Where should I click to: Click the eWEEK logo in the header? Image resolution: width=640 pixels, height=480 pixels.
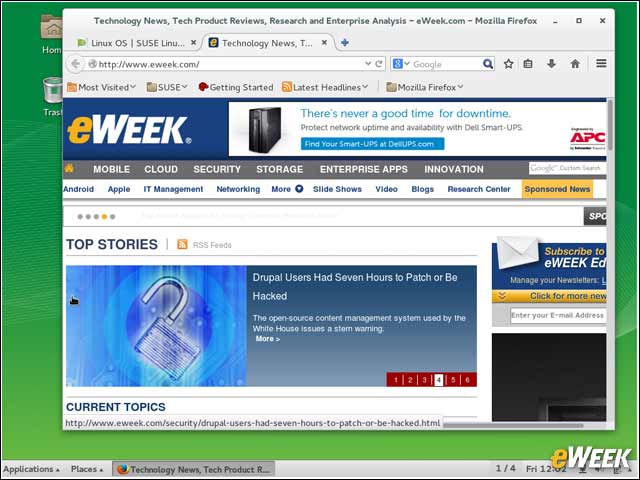(x=129, y=130)
